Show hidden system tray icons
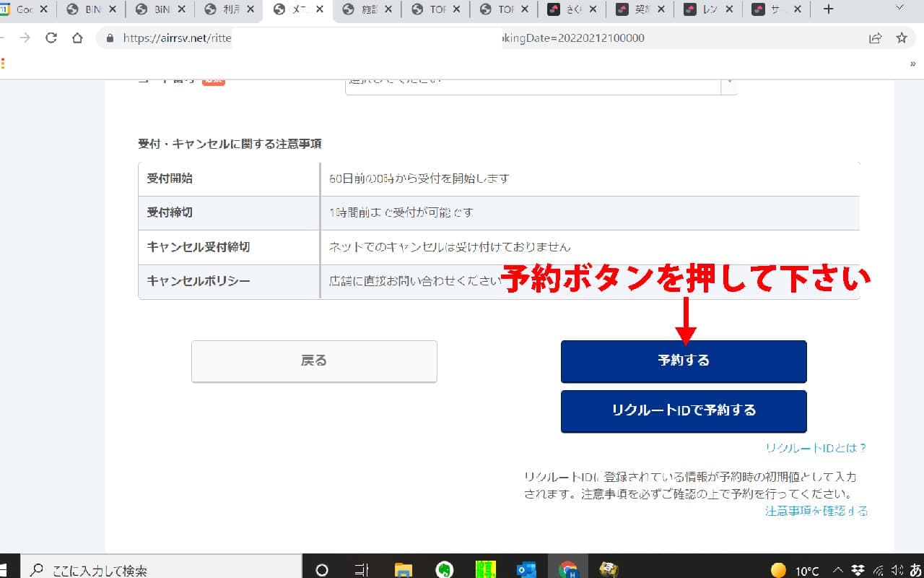Viewport: 924px width, 578px height. coord(838,570)
